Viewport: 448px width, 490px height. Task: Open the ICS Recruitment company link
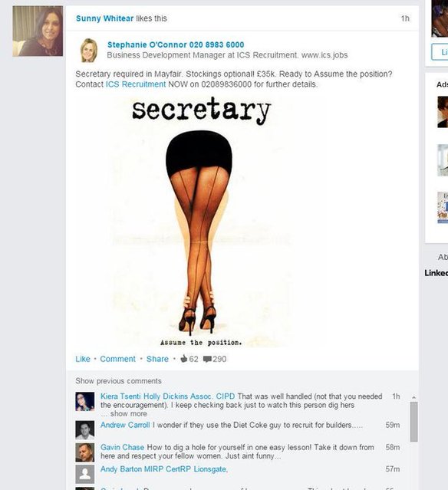pos(136,84)
